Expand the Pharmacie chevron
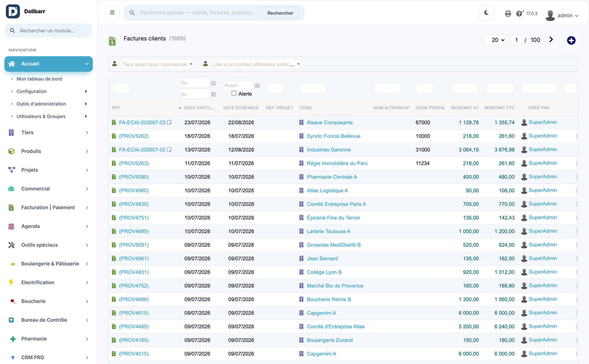Viewport: 589px width, 364px height. pyautogui.click(x=87, y=339)
